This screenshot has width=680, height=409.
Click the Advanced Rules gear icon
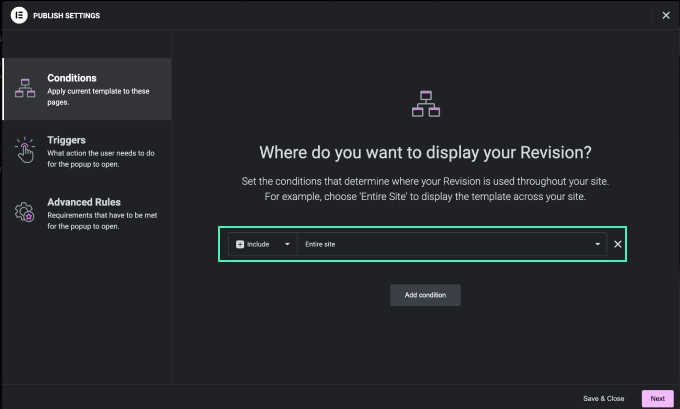25,211
